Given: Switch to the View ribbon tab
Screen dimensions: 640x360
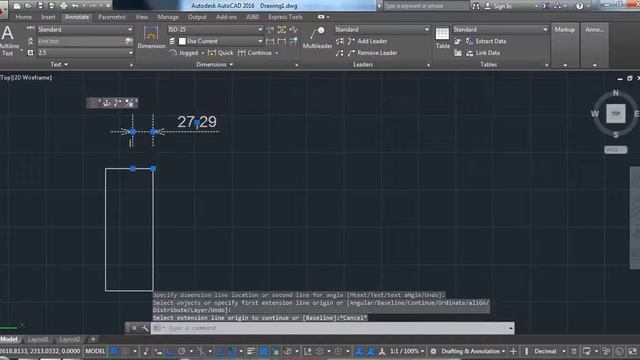Looking at the screenshot, I should pos(142,17).
